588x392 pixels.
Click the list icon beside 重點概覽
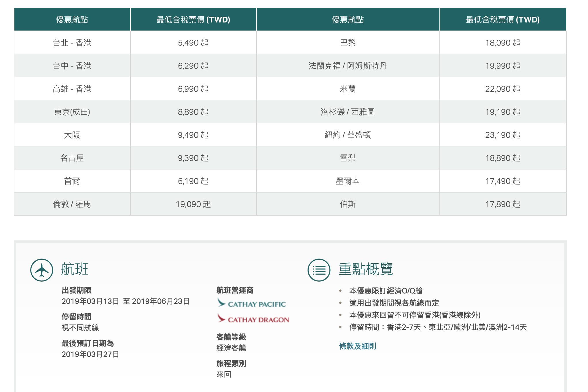(319, 270)
